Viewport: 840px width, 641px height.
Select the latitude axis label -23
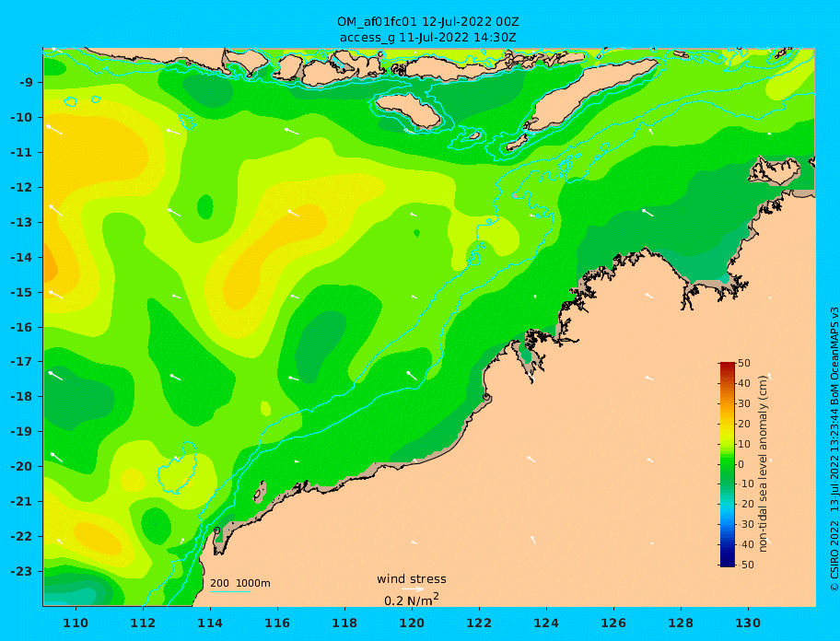pyautogui.click(x=22, y=571)
